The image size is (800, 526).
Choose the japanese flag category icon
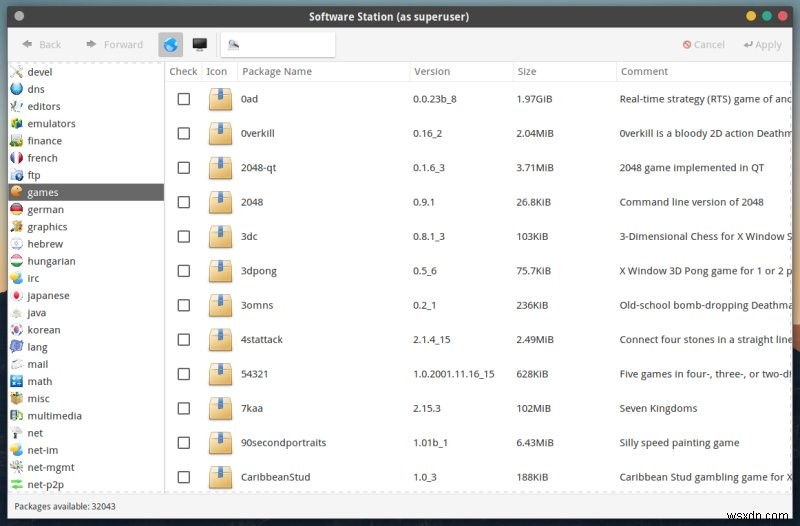(x=17, y=295)
